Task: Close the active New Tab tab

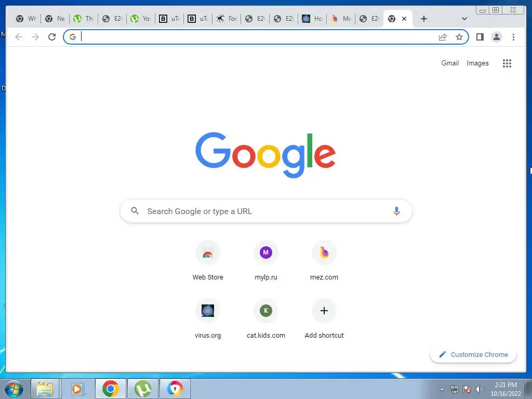Action: pyautogui.click(x=404, y=19)
